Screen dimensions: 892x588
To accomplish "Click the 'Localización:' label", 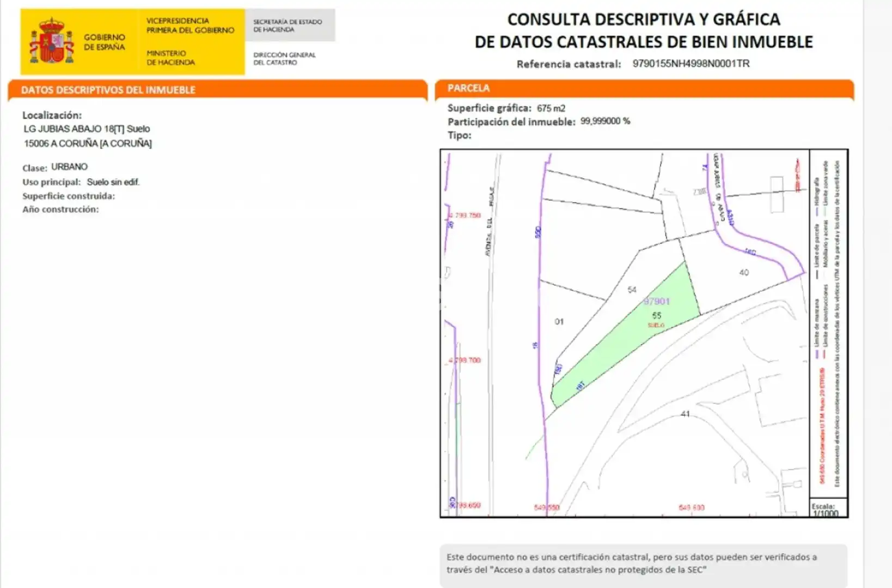I will tap(52, 115).
